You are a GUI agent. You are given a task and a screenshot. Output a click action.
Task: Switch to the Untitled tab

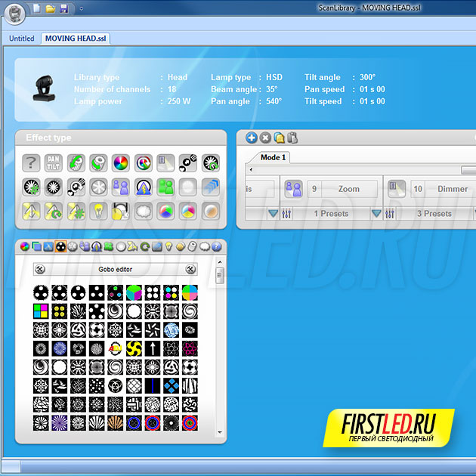coord(22,39)
